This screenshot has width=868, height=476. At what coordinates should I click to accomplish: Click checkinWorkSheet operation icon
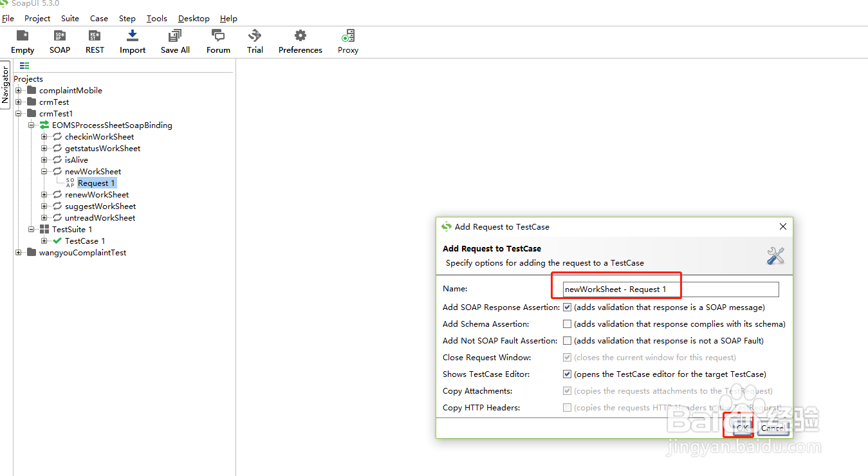click(x=57, y=136)
